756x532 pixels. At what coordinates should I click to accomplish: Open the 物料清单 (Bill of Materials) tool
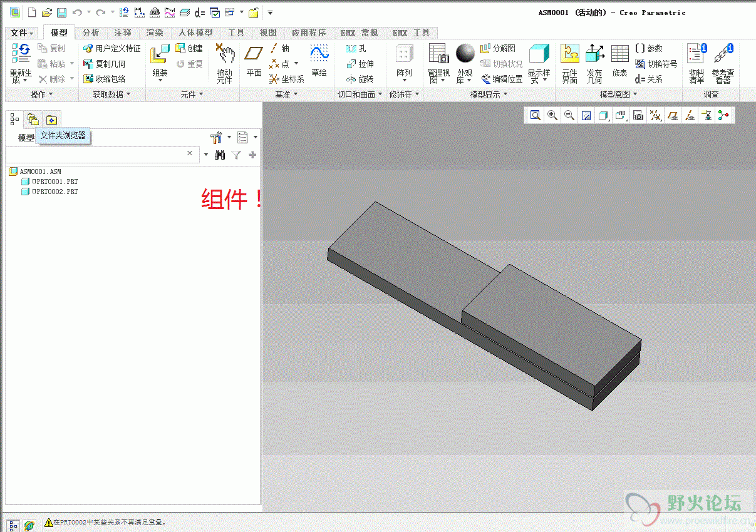point(696,63)
